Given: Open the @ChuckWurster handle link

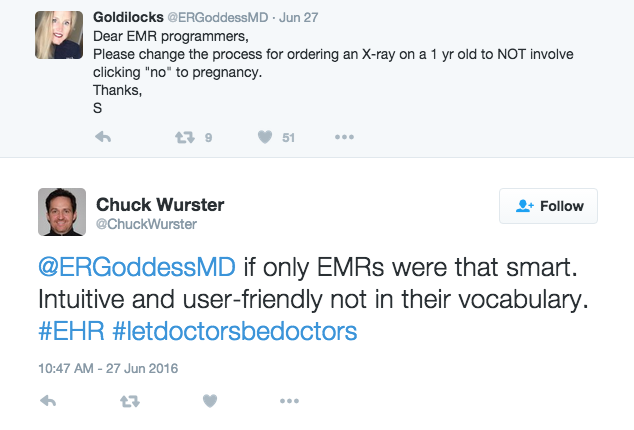Looking at the screenshot, I should point(146,225).
